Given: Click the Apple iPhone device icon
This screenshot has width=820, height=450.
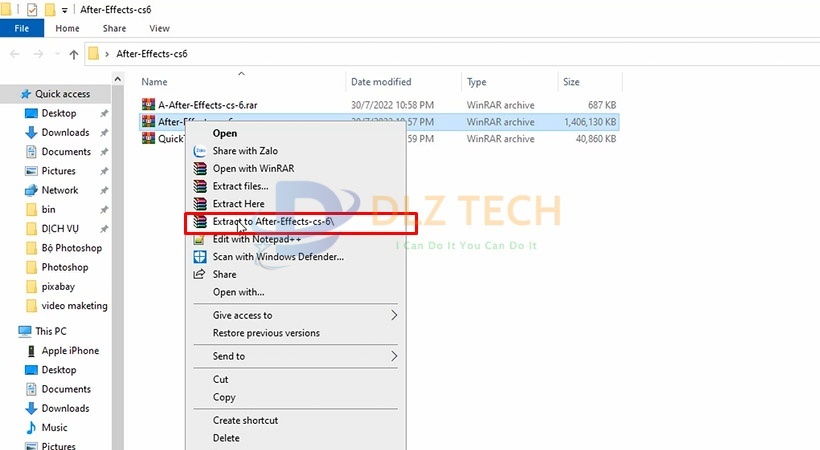Looking at the screenshot, I should [31, 351].
